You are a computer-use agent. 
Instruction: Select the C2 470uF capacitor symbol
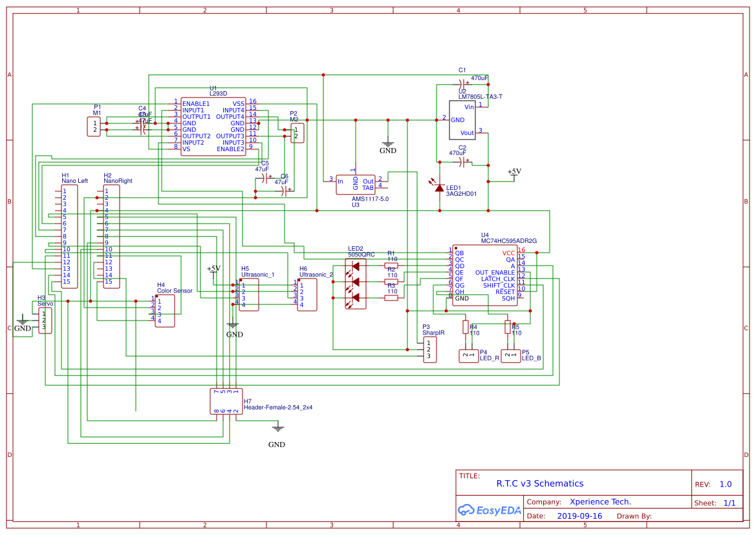click(463, 162)
